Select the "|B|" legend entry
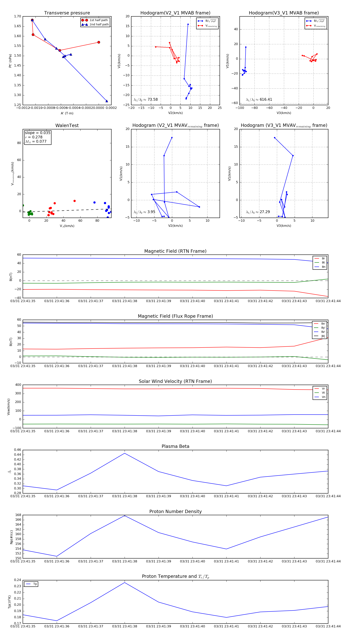 coord(320,336)
